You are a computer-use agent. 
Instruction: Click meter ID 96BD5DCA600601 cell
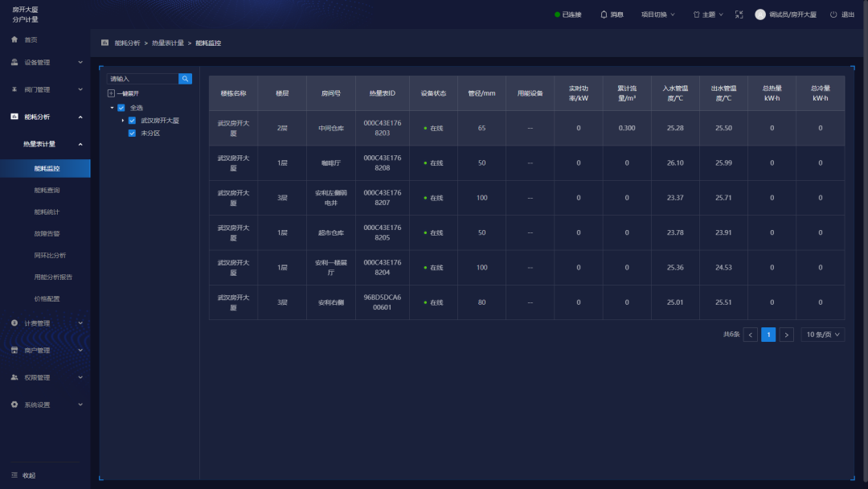383,302
